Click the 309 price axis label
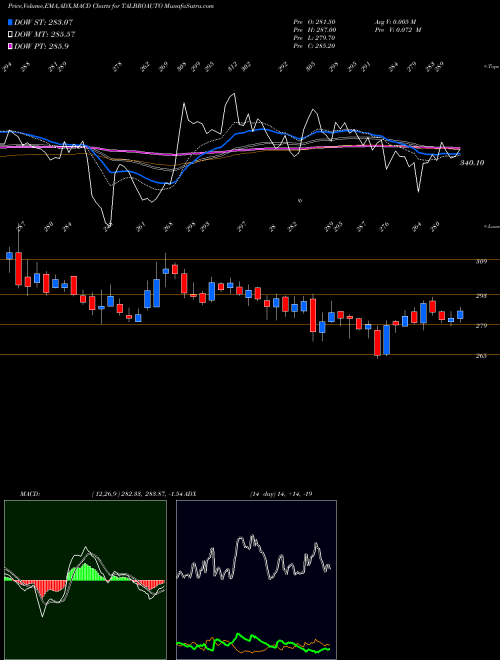500x660 pixels. coord(481,261)
